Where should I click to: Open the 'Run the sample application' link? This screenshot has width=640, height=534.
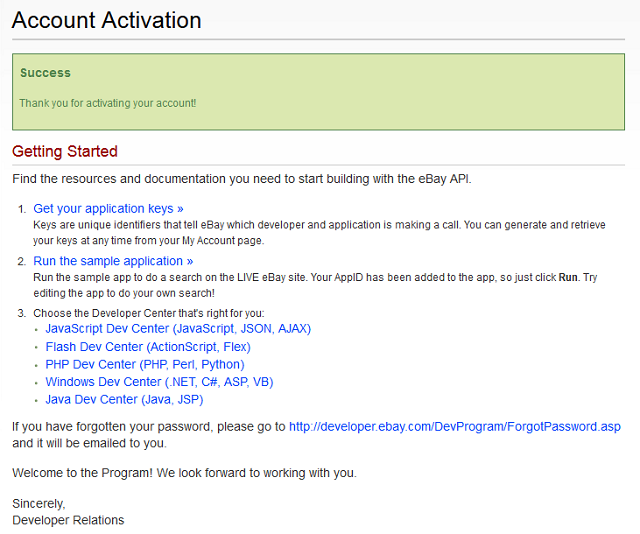coord(113,261)
